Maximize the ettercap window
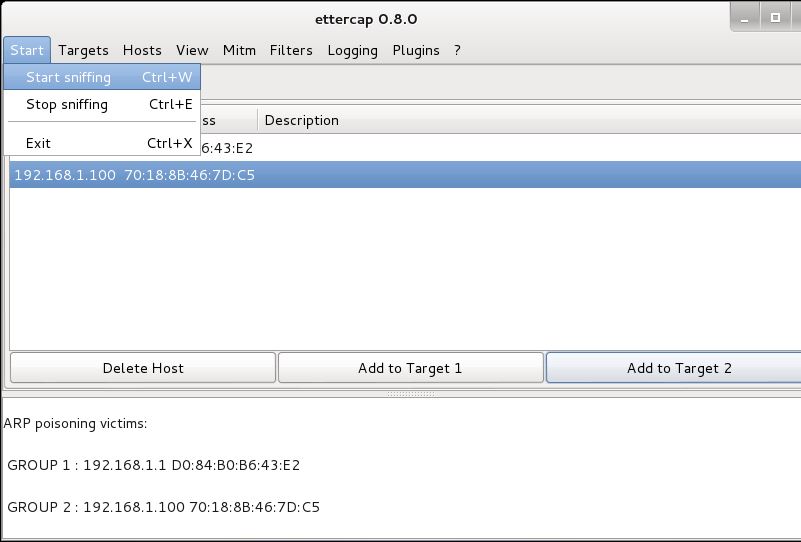 (775, 18)
